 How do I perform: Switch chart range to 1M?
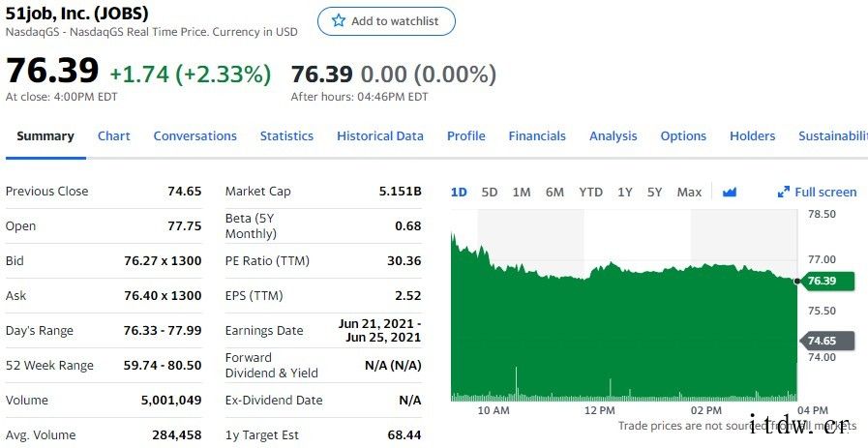click(522, 192)
